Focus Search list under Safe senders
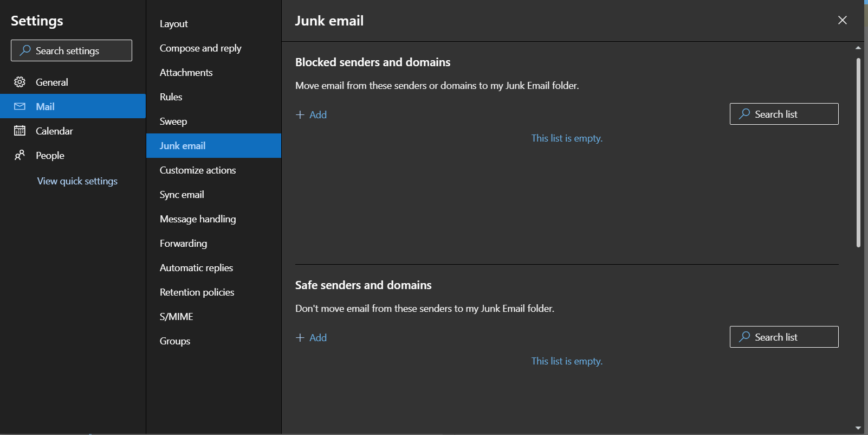 tap(784, 337)
